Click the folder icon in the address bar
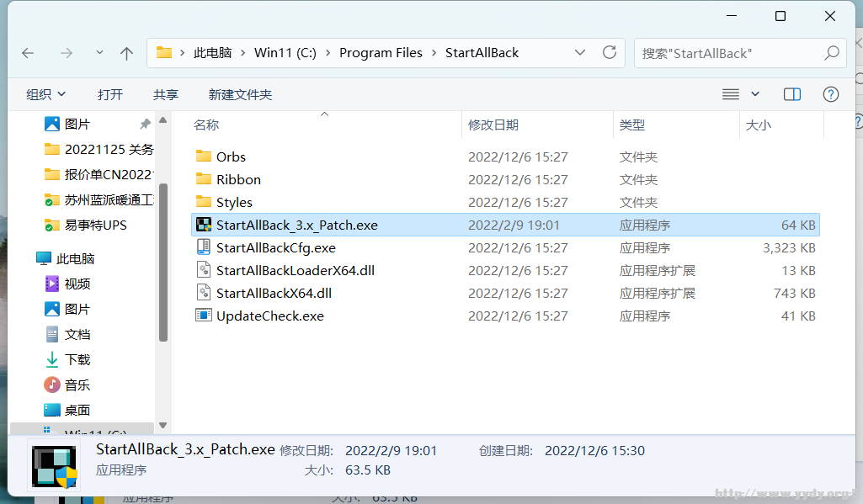This screenshot has width=863, height=504. [164, 53]
